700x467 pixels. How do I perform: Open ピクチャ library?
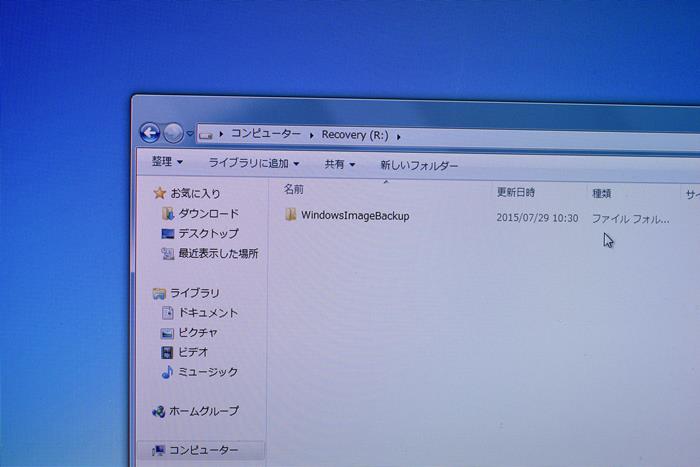coord(198,333)
